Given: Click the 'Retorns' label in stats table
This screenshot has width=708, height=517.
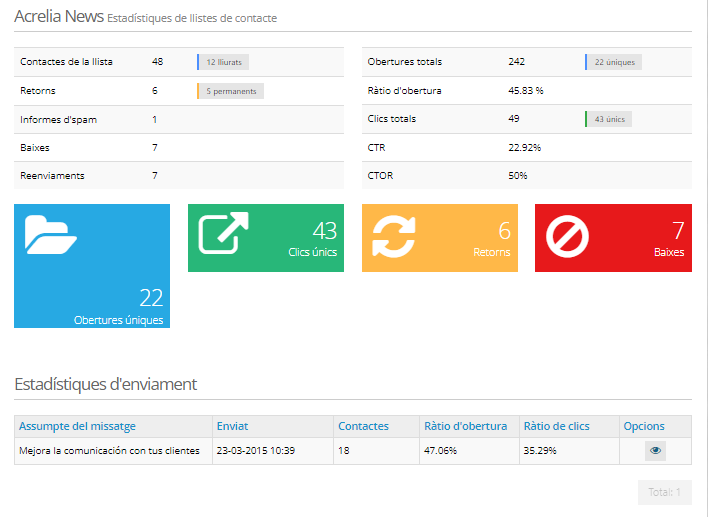Looking at the screenshot, I should click(x=38, y=91).
